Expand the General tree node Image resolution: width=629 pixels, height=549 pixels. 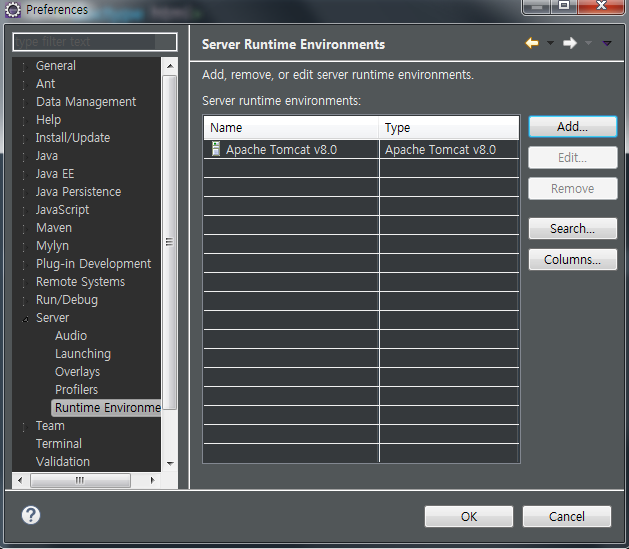25,67
